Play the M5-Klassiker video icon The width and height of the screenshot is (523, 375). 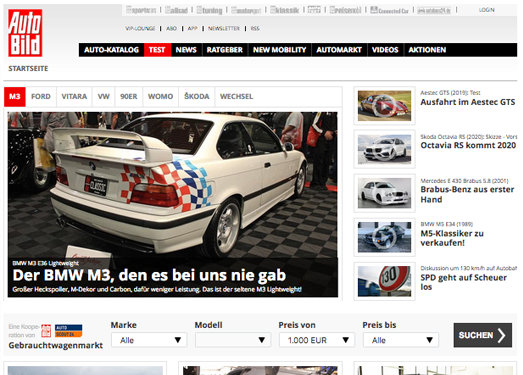pos(384,237)
